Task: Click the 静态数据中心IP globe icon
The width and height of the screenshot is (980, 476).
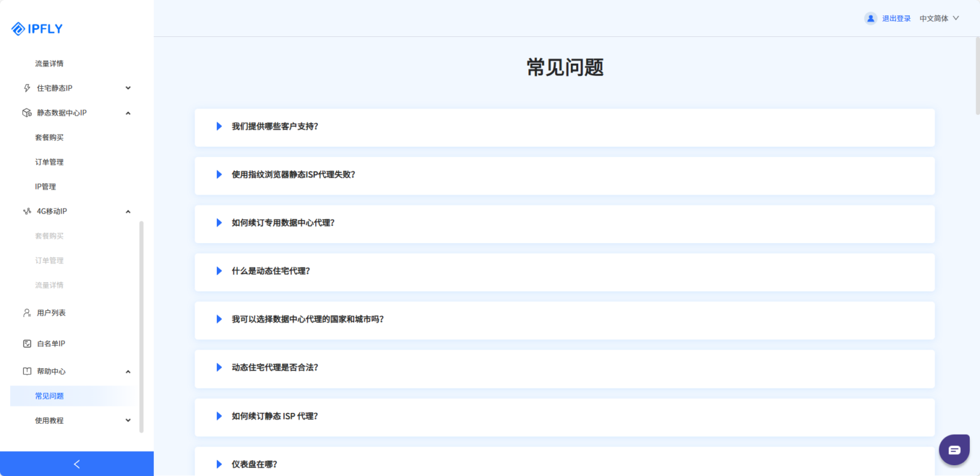Action: [x=26, y=112]
